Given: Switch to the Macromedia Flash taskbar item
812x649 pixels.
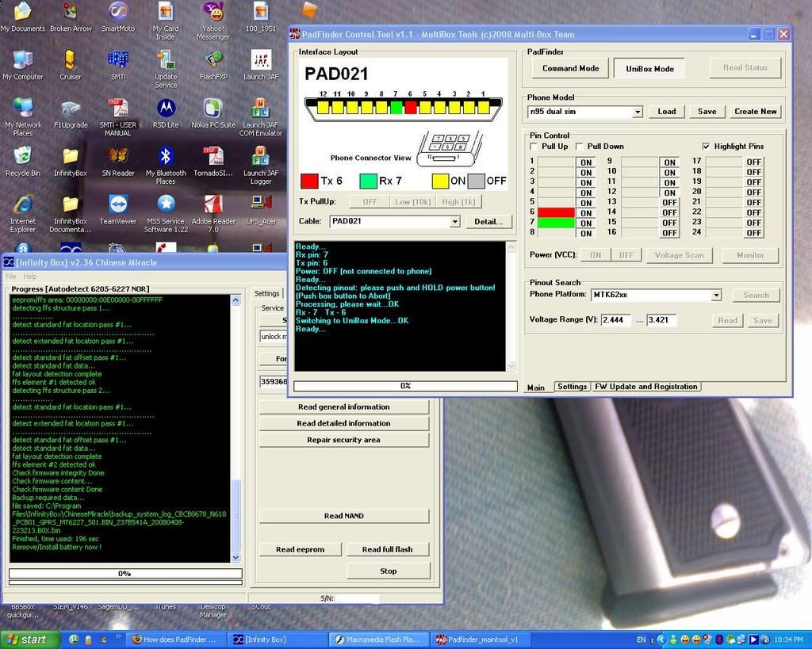Looking at the screenshot, I should [380, 639].
